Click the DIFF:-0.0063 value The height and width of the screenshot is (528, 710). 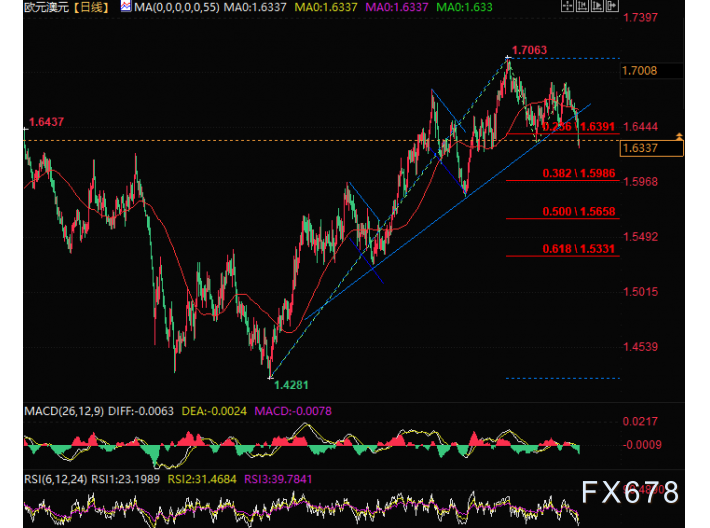pos(141,411)
